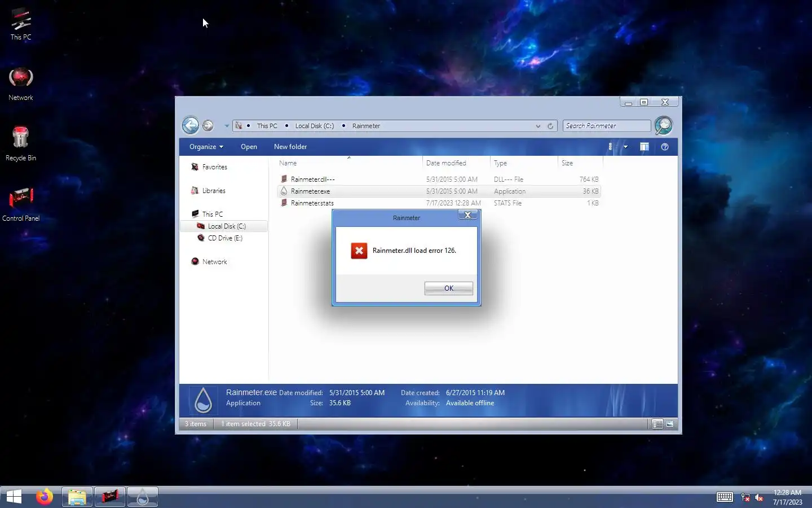Minimize the Explorer window
The width and height of the screenshot is (812, 508).
click(628, 102)
